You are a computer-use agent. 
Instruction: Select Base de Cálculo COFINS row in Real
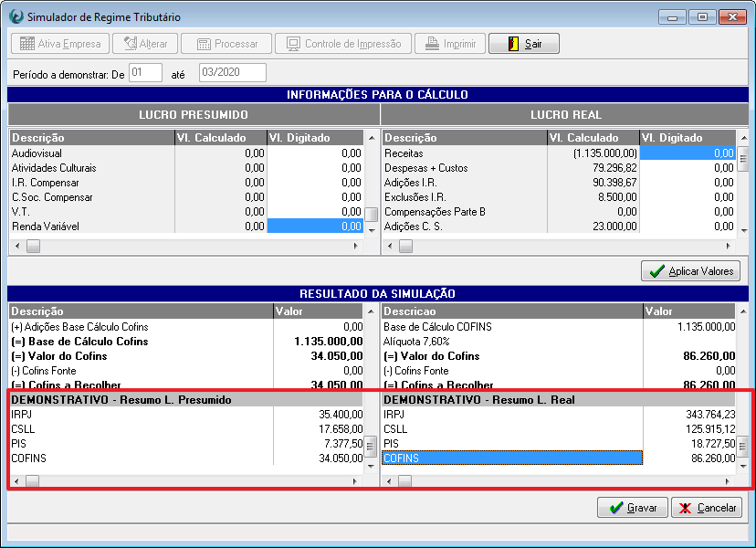(559, 327)
